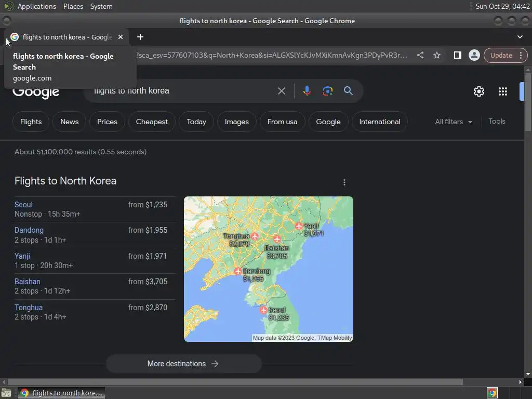The image size is (532, 399).
Task: Click Yanji airport marker on map
Action: click(x=299, y=226)
